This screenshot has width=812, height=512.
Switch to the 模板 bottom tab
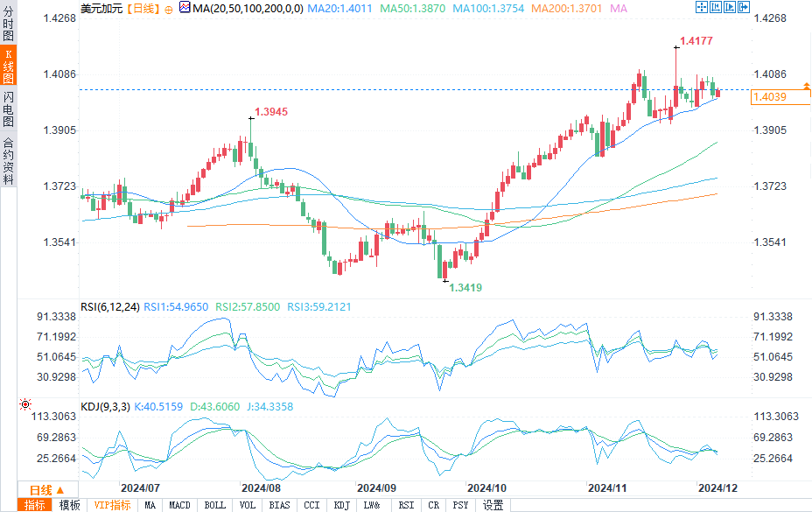point(69,505)
